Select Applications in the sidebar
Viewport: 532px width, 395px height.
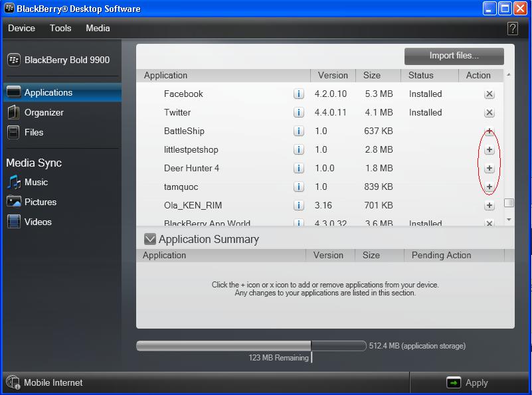[x=62, y=92]
